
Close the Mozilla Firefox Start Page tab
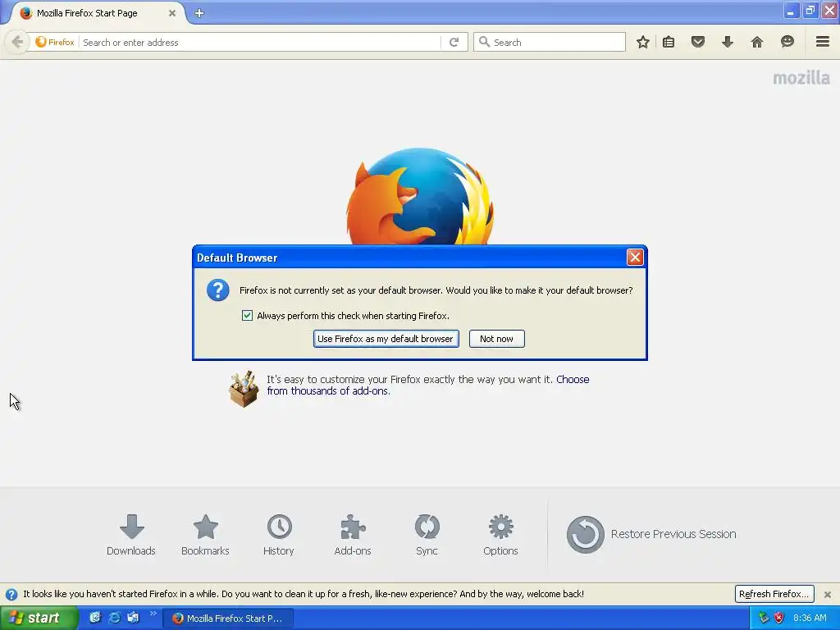click(172, 13)
